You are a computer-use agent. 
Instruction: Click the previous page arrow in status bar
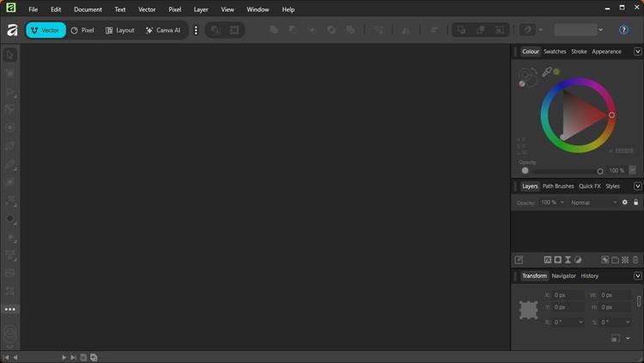tap(15, 358)
